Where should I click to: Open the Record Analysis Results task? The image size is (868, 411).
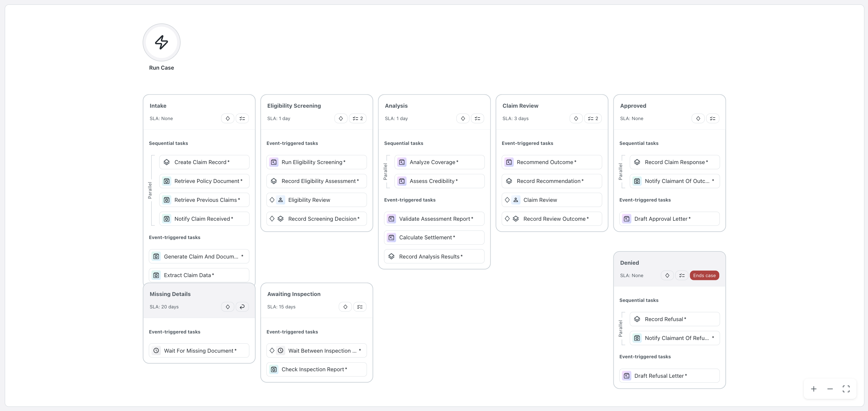434,257
